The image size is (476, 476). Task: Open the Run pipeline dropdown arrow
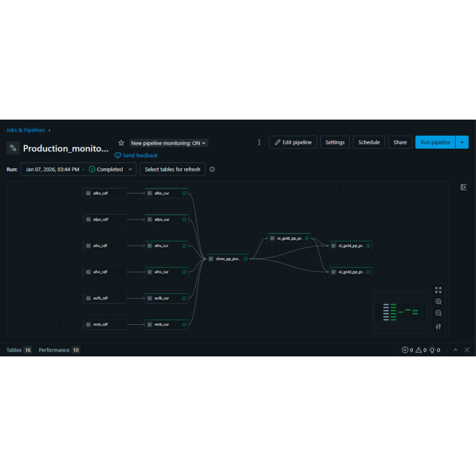pos(462,142)
